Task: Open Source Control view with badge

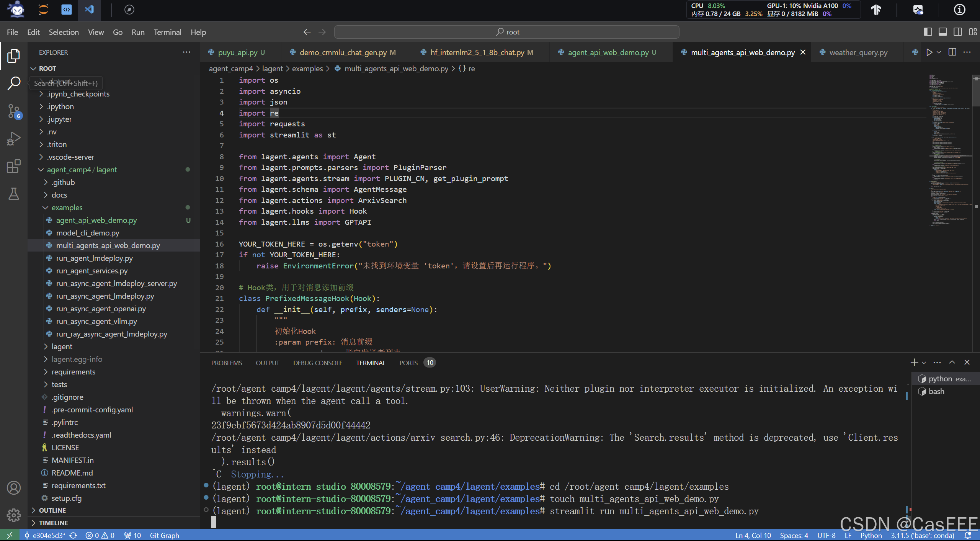Action: 14,111
